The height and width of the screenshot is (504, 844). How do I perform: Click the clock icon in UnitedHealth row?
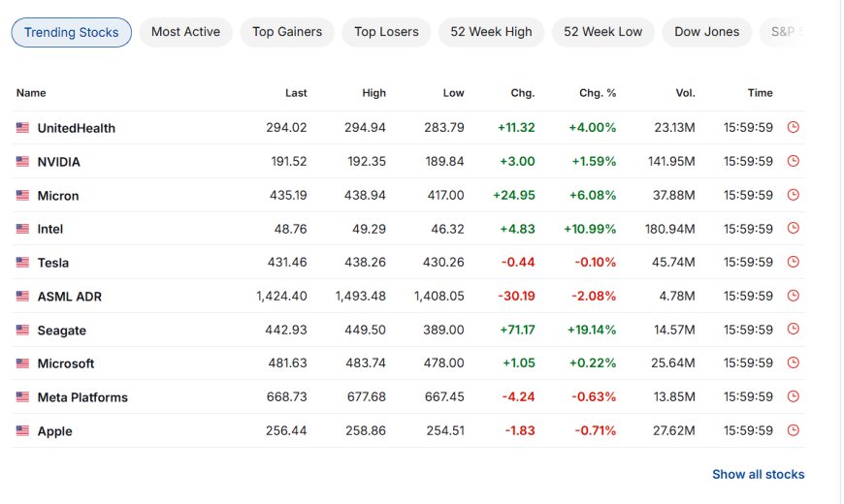(794, 128)
